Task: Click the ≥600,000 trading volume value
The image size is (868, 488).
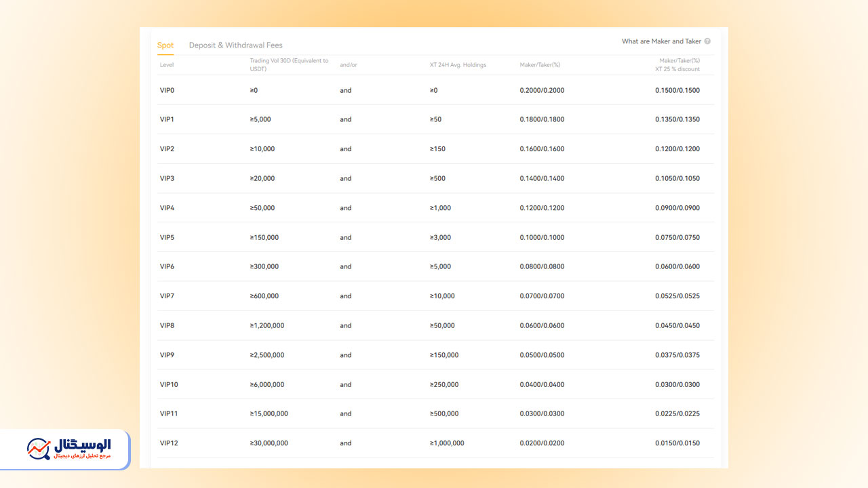Action: pyautogui.click(x=264, y=296)
